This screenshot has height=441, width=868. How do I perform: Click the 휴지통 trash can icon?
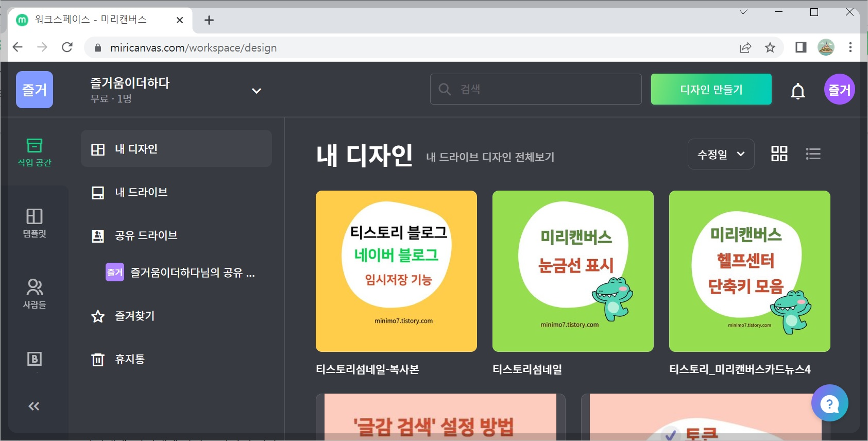pyautogui.click(x=98, y=359)
